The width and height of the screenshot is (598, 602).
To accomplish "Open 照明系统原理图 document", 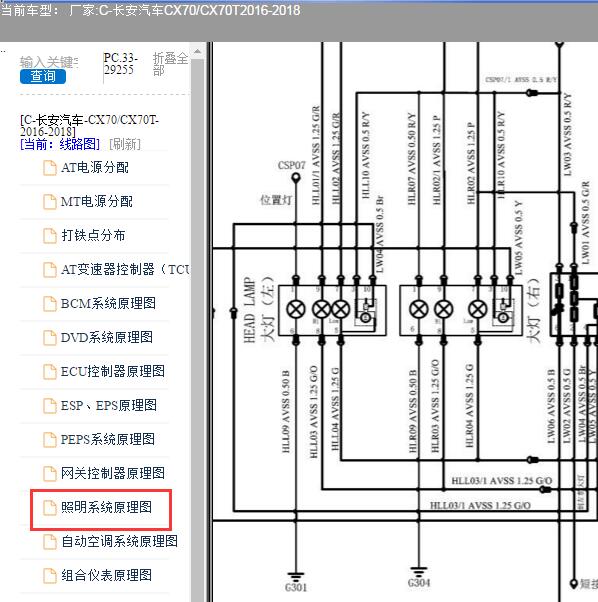I will (x=106, y=507).
